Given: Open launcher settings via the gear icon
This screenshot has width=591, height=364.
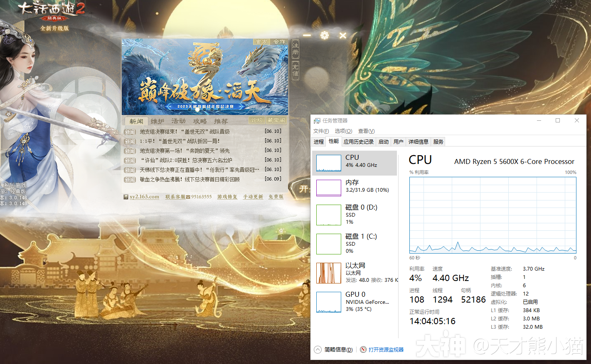Looking at the screenshot, I should coord(324,35).
